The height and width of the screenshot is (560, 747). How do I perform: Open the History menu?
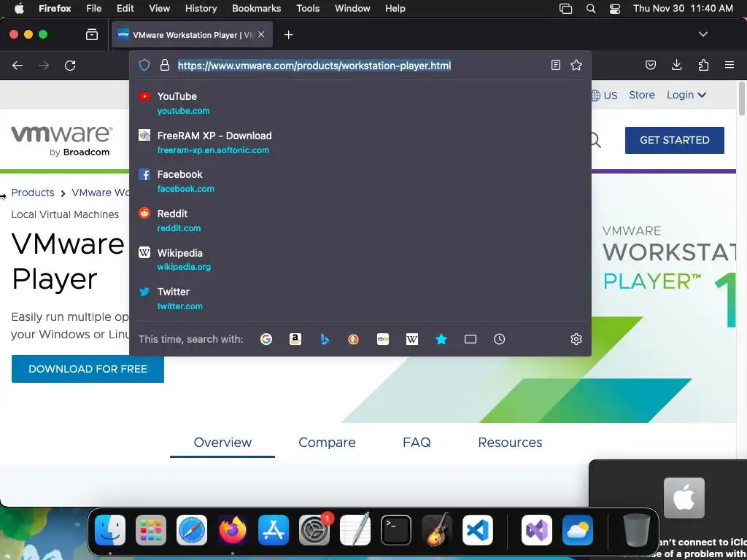click(201, 9)
